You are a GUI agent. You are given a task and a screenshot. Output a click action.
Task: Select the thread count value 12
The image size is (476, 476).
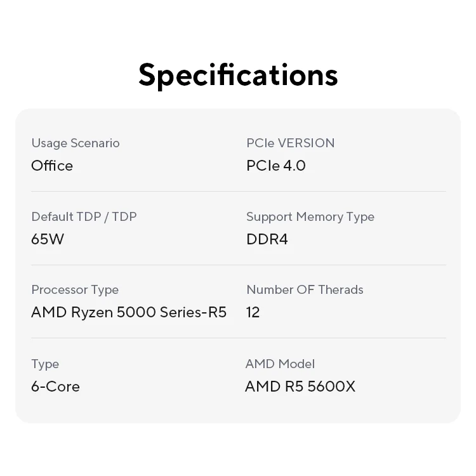(253, 312)
